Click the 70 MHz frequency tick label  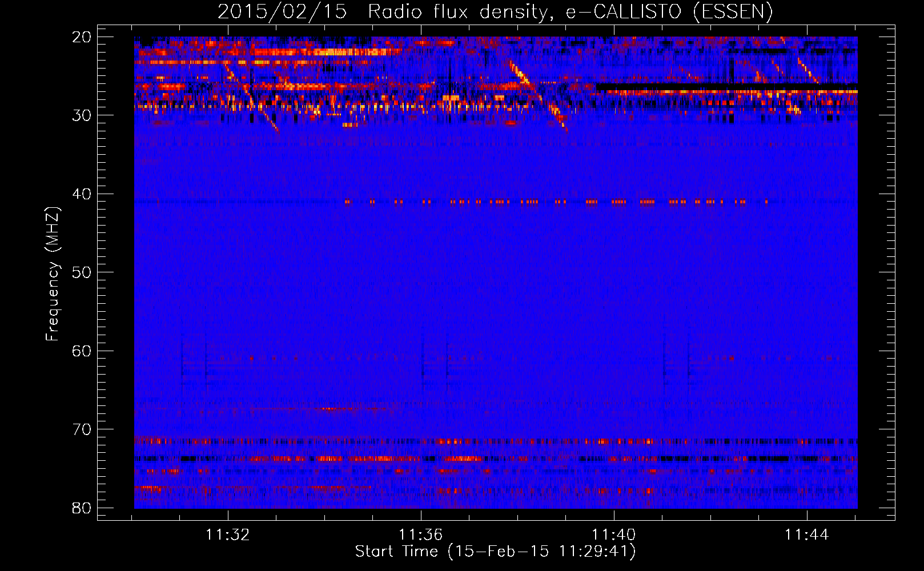click(x=82, y=429)
